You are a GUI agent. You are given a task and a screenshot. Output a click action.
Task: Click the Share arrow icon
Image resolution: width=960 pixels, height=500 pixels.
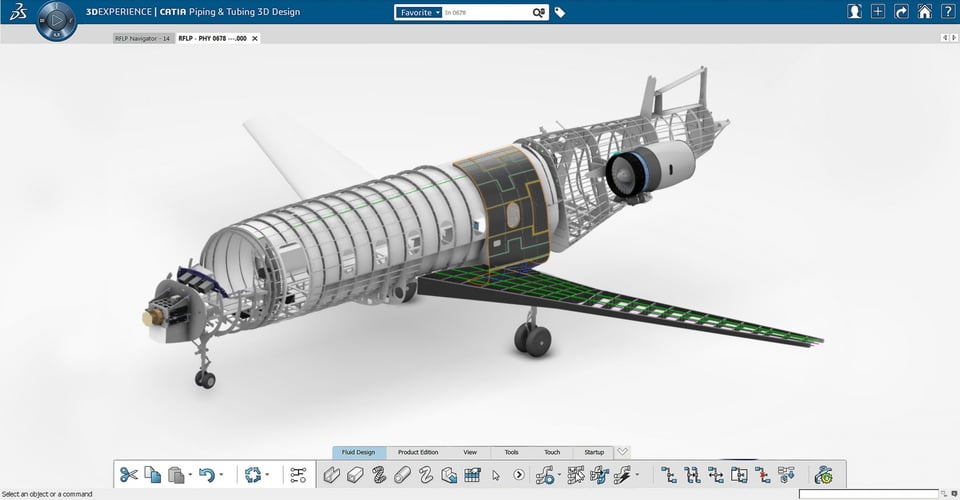point(901,12)
